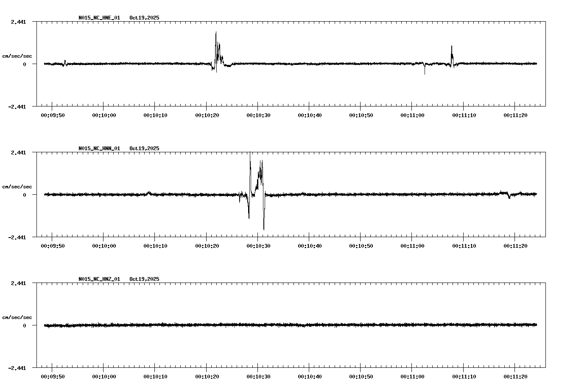Click the largest spike near 00:10:30 on HNN

(x=263, y=165)
